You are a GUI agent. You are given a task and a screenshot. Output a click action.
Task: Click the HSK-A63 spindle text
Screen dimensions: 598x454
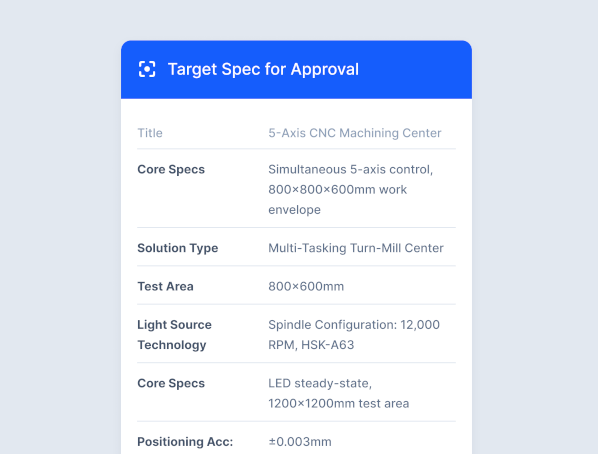pyautogui.click(x=328, y=345)
